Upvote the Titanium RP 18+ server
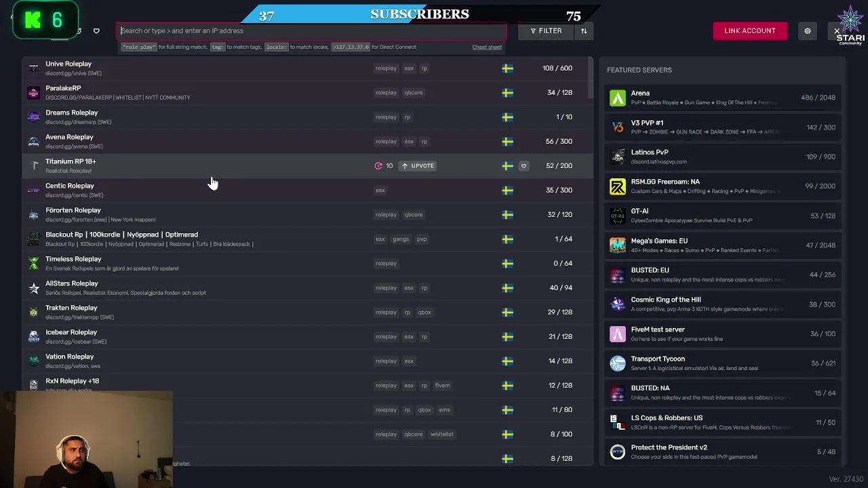 tap(417, 165)
